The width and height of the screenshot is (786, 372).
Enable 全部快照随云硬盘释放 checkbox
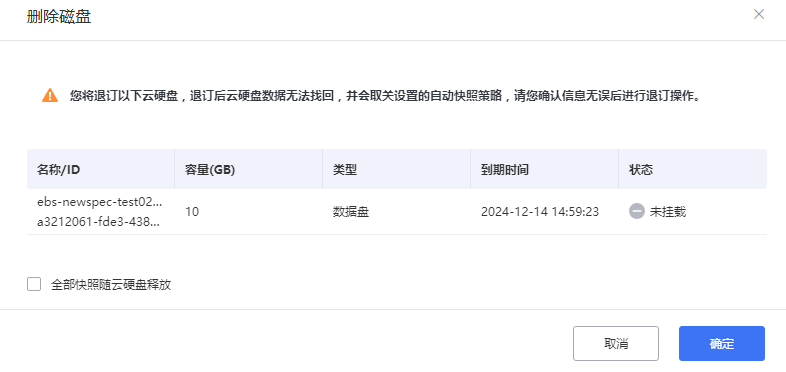coord(34,285)
